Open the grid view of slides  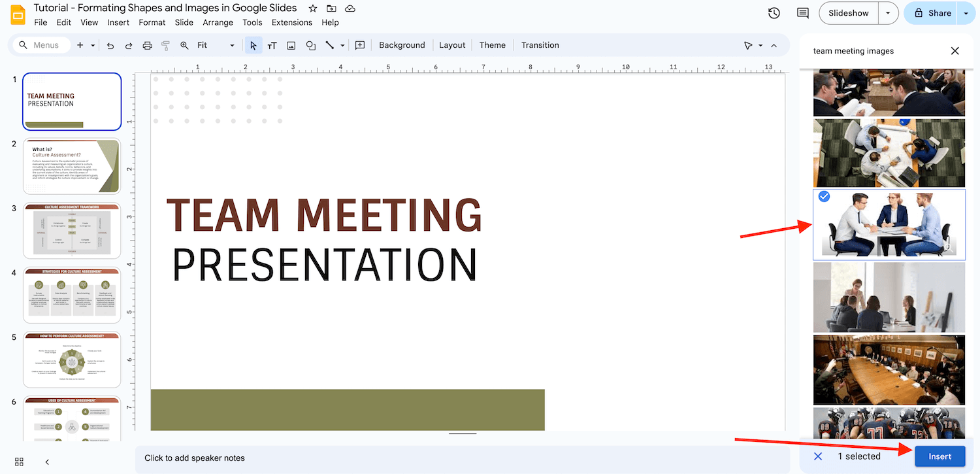click(19, 462)
